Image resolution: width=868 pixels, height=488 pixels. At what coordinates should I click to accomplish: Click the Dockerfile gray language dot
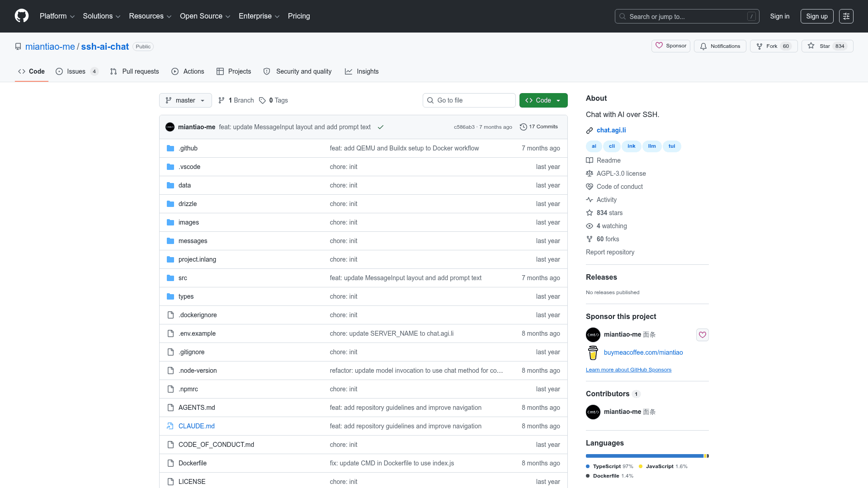(x=588, y=476)
